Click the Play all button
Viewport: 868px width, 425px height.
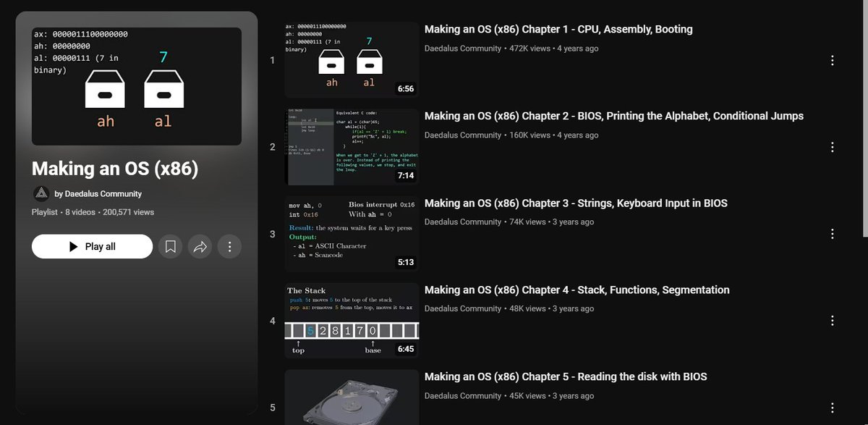[x=92, y=247]
